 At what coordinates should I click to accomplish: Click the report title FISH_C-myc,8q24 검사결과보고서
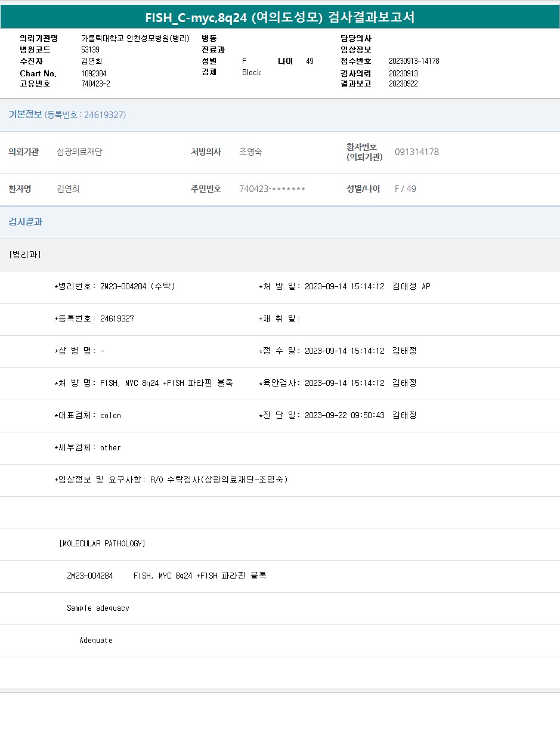click(x=280, y=17)
